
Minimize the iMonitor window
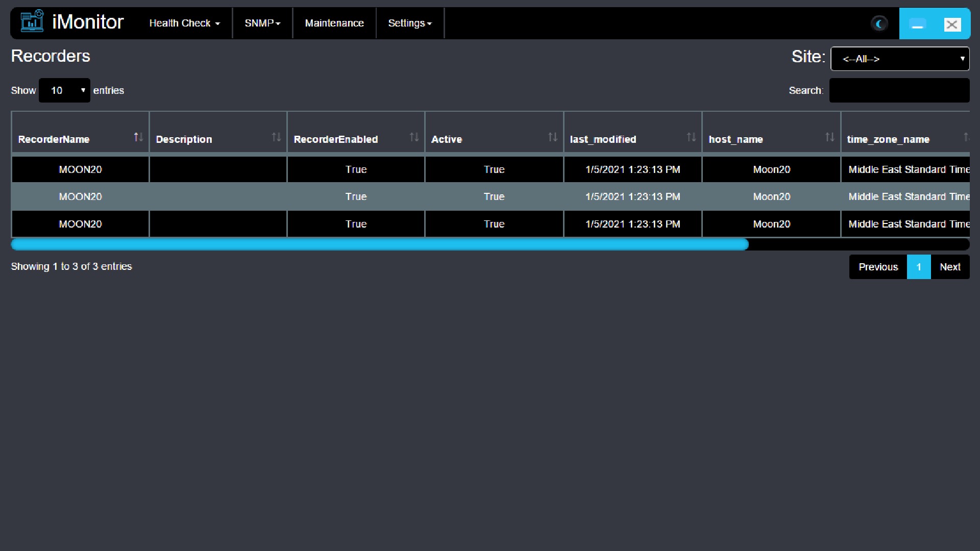pyautogui.click(x=917, y=24)
